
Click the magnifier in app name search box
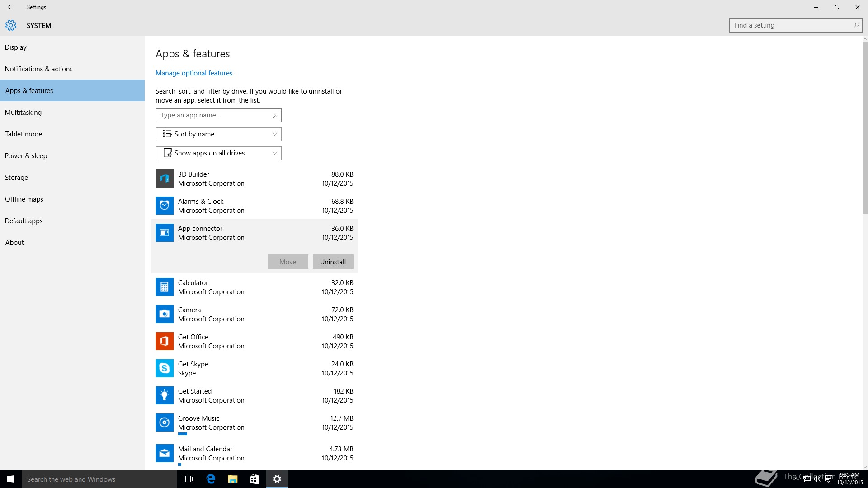275,115
